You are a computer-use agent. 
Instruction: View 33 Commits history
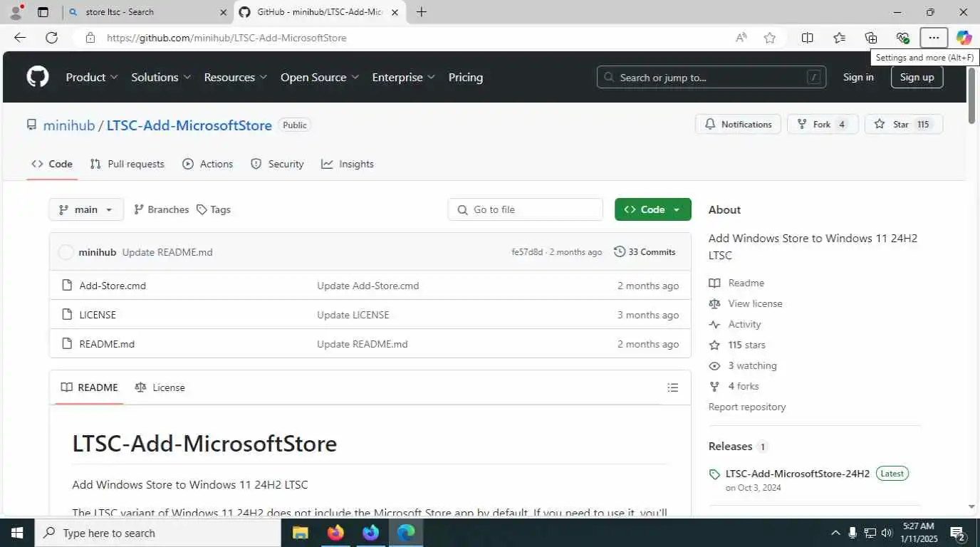point(645,252)
